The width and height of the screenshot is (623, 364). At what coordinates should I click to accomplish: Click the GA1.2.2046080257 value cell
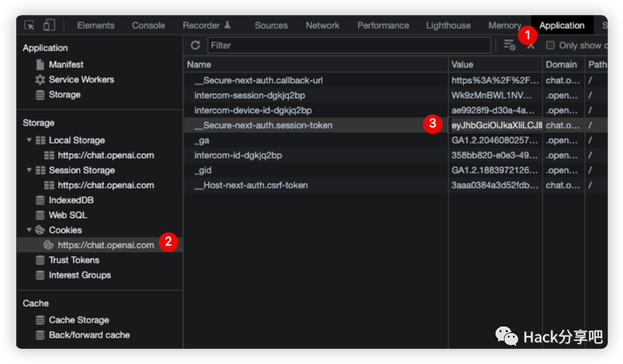pos(496,140)
